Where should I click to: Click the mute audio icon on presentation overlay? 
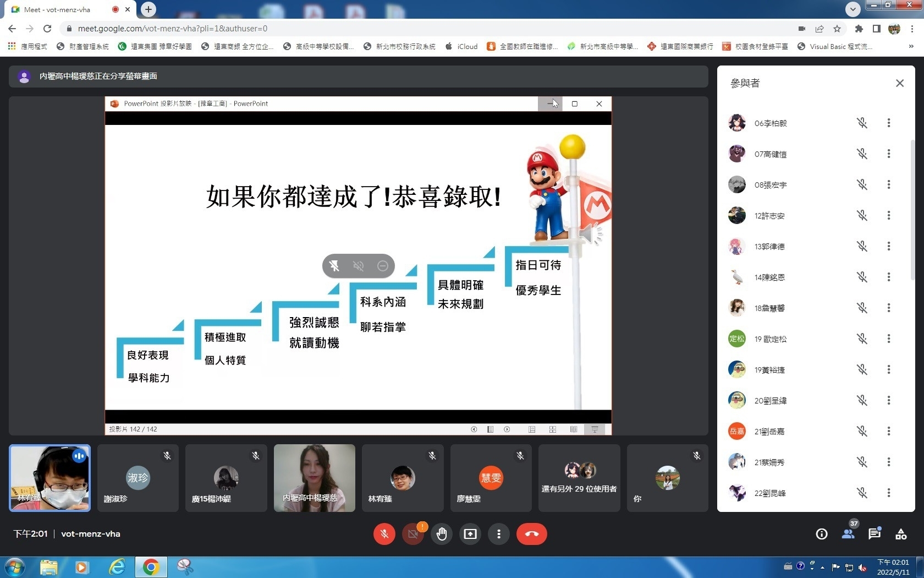(x=358, y=266)
